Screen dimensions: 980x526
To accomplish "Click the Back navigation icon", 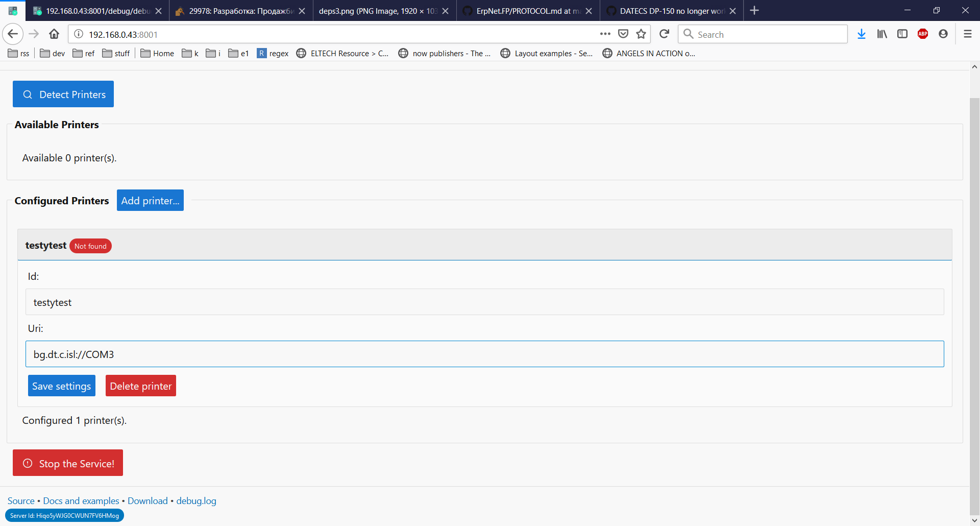I will [12, 34].
